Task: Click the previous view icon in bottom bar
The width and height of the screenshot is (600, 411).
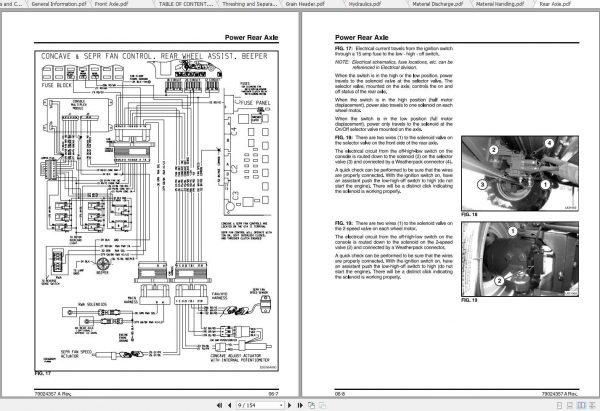Action: [x=311, y=405]
